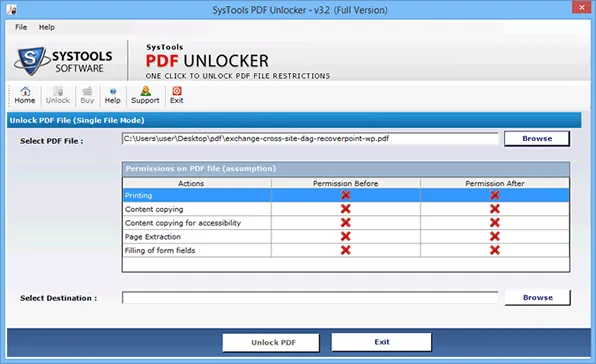
Task: Click Permission After cross for Filling of form fields
Action: coord(495,250)
